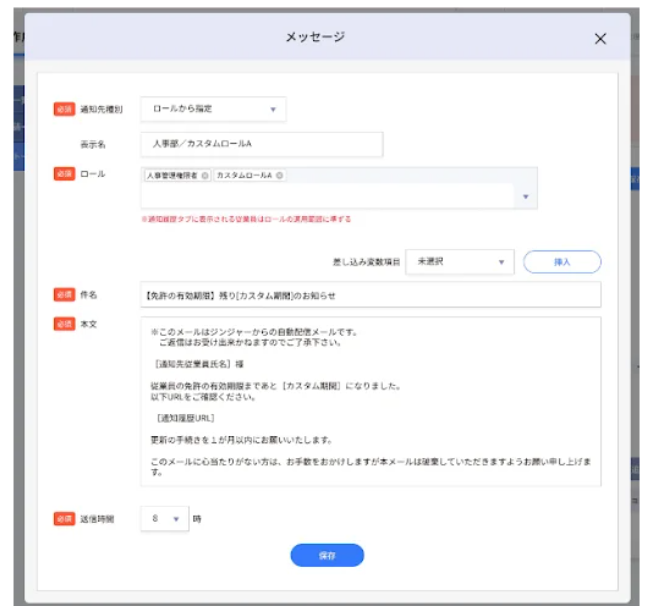Click the 必須 badge beside 送信時間

click(64, 519)
